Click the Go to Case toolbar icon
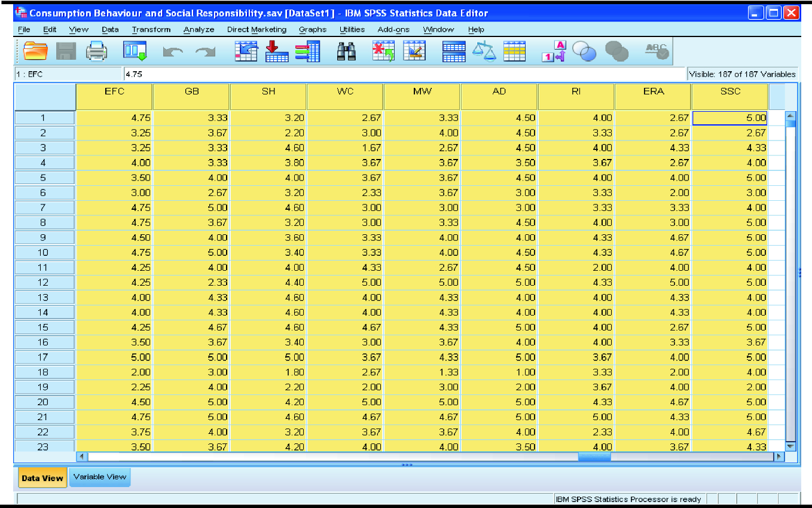Viewport: 812px width, 508px height. pyautogui.click(x=246, y=52)
